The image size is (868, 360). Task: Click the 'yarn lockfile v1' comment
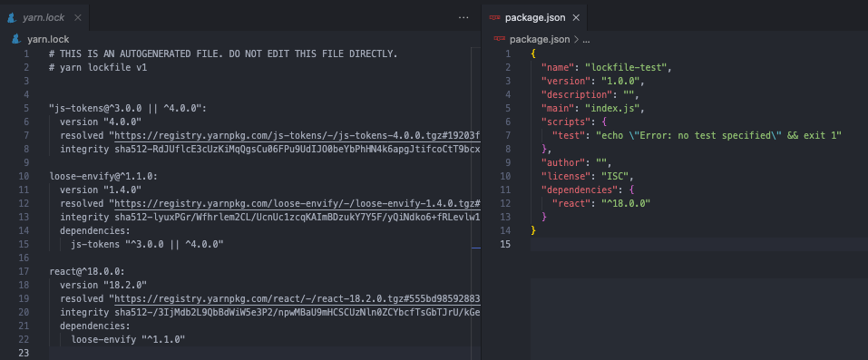(98, 68)
